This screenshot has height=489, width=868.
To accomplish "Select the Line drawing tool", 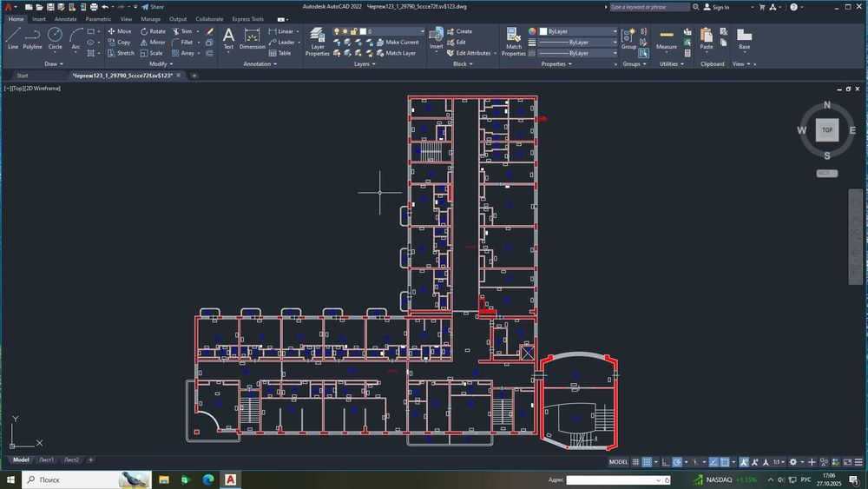I will tap(13, 37).
